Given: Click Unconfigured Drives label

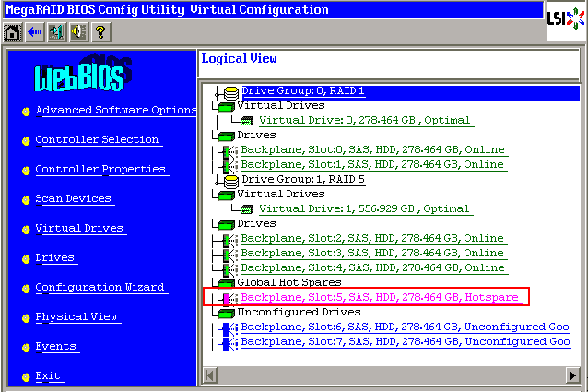Looking at the screenshot, I should (299, 313).
